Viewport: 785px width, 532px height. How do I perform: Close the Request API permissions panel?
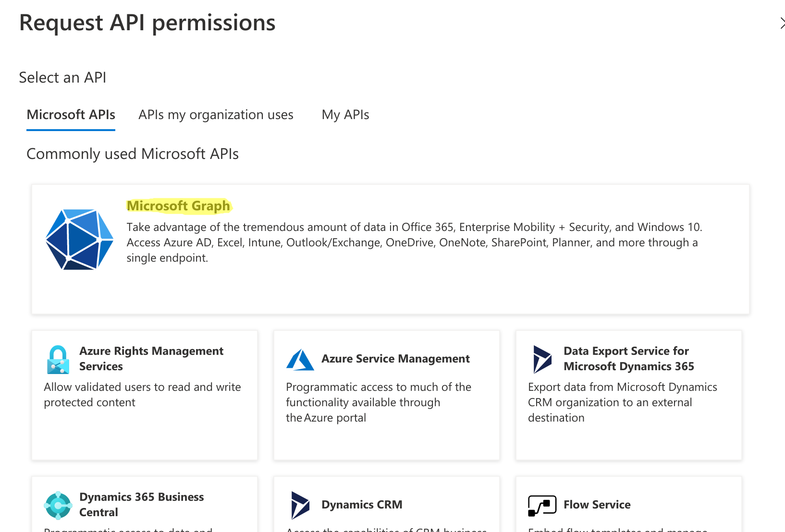tap(781, 23)
